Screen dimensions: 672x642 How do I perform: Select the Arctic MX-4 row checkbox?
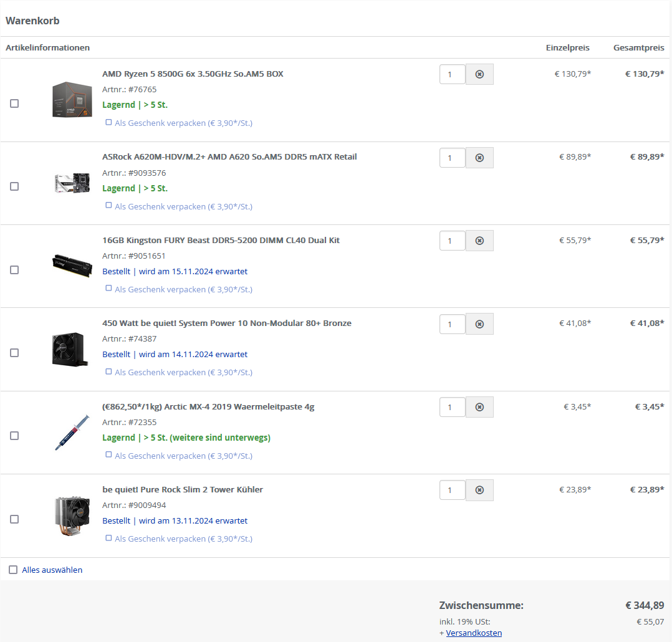[x=14, y=436]
